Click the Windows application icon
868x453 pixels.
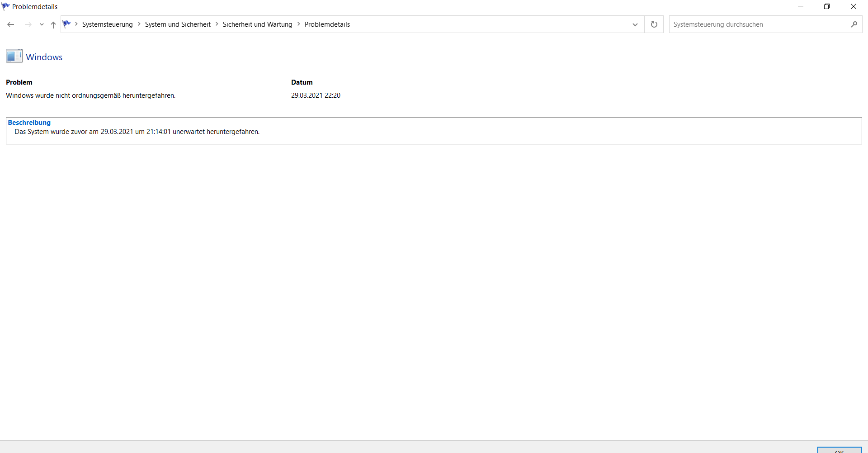[x=14, y=56]
